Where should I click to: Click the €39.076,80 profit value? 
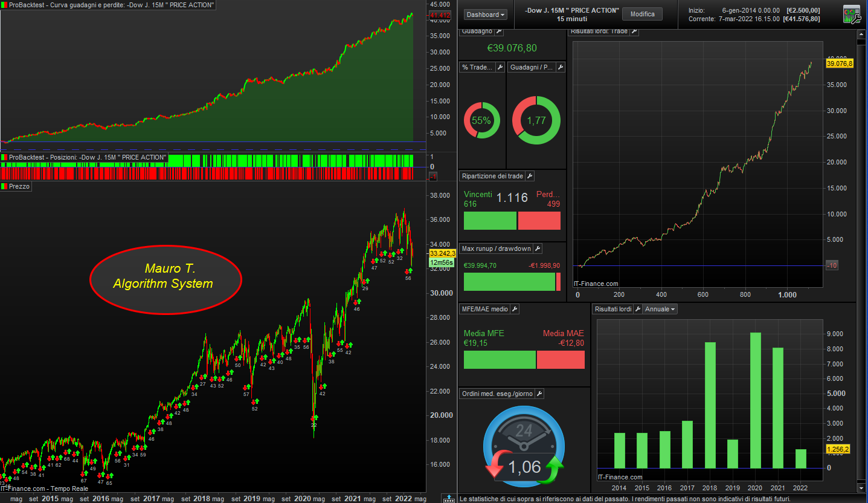[x=512, y=48]
